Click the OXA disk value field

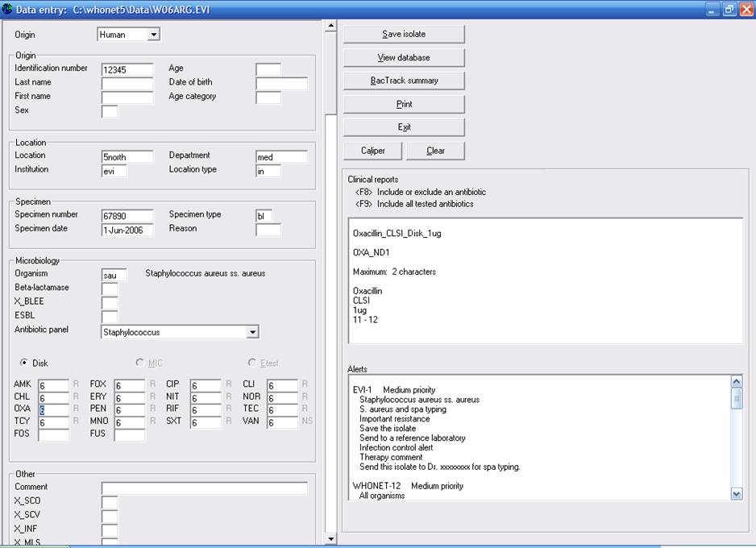click(x=53, y=409)
